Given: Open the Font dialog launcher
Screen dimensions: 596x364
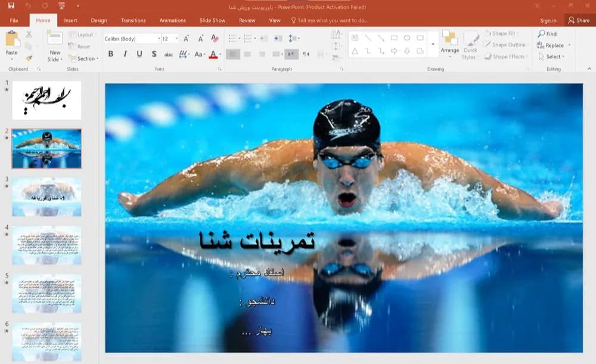Looking at the screenshot, I should click(x=219, y=69).
